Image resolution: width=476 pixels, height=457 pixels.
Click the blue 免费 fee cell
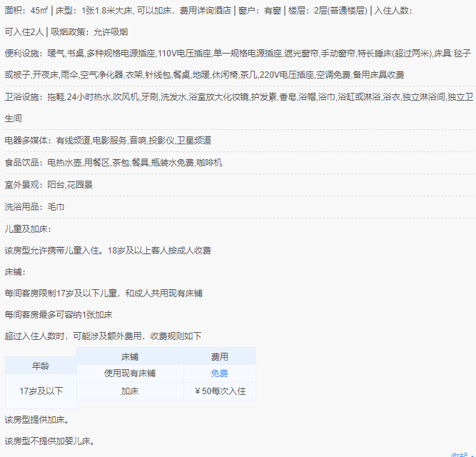pyautogui.click(x=220, y=373)
